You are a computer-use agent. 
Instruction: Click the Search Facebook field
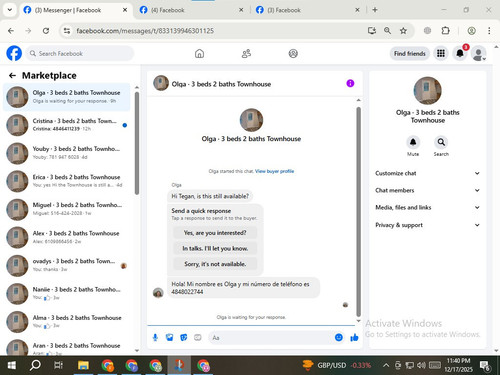click(80, 53)
